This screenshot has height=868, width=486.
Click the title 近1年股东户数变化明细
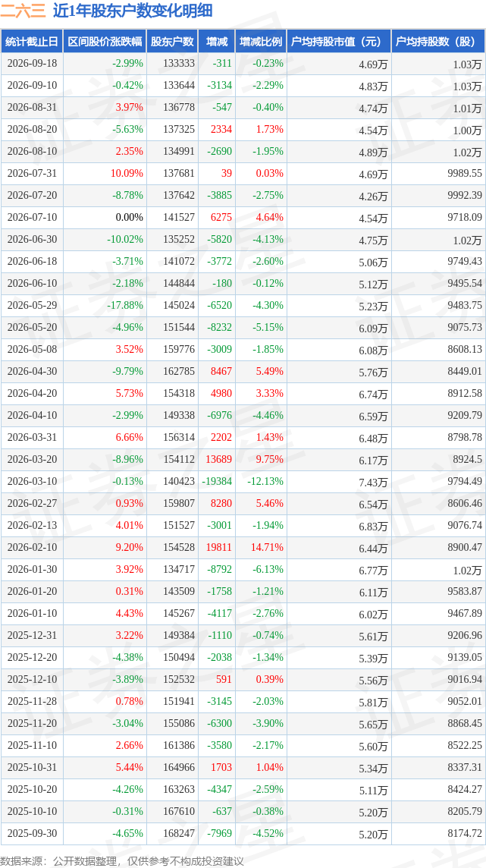coord(132,11)
